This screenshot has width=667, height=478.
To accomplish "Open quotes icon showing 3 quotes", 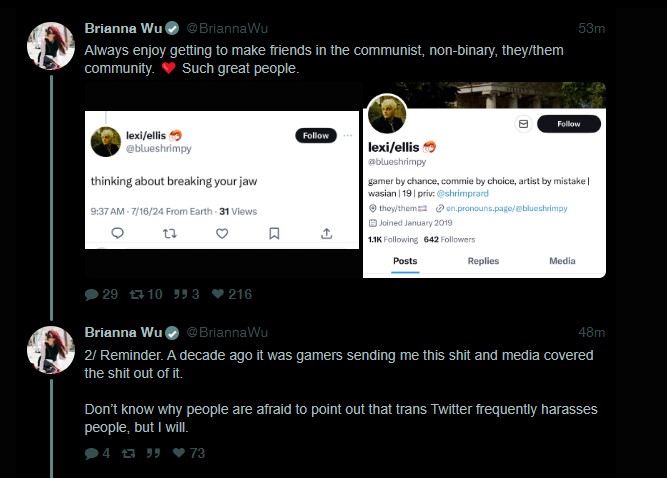I will [180, 294].
